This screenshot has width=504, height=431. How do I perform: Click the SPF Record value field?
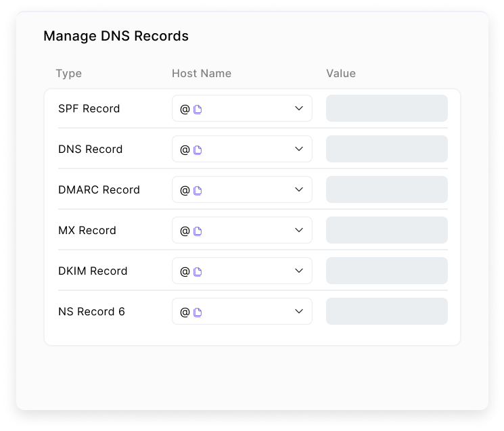[387, 108]
